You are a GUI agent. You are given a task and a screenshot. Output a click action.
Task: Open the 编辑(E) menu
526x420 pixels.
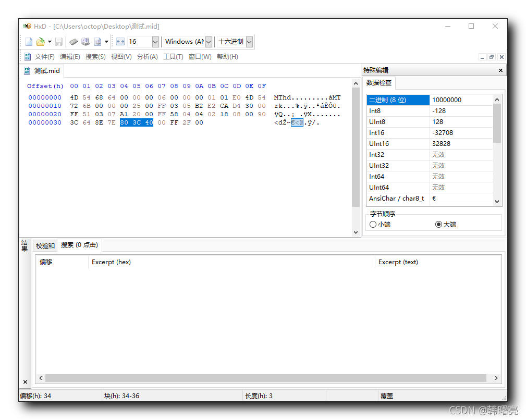tap(70, 57)
